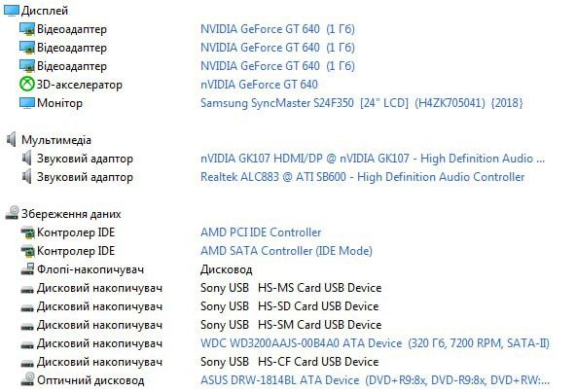Open the nVIDIA GeForce GT 640 accelerator link
The height and width of the screenshot is (392, 576).
[259, 85]
